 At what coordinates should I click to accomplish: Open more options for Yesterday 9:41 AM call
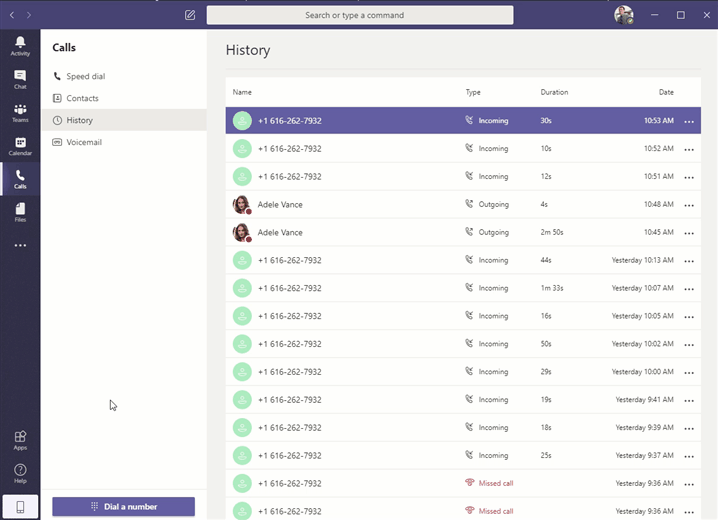[689, 401]
